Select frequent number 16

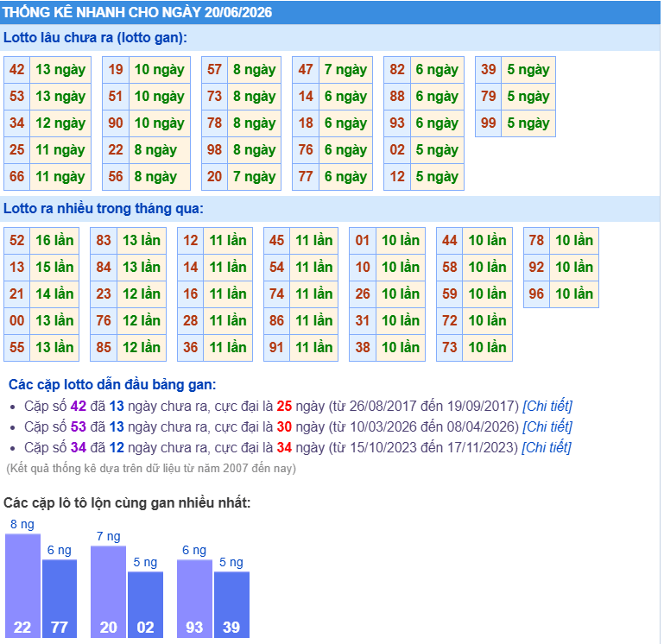(191, 294)
